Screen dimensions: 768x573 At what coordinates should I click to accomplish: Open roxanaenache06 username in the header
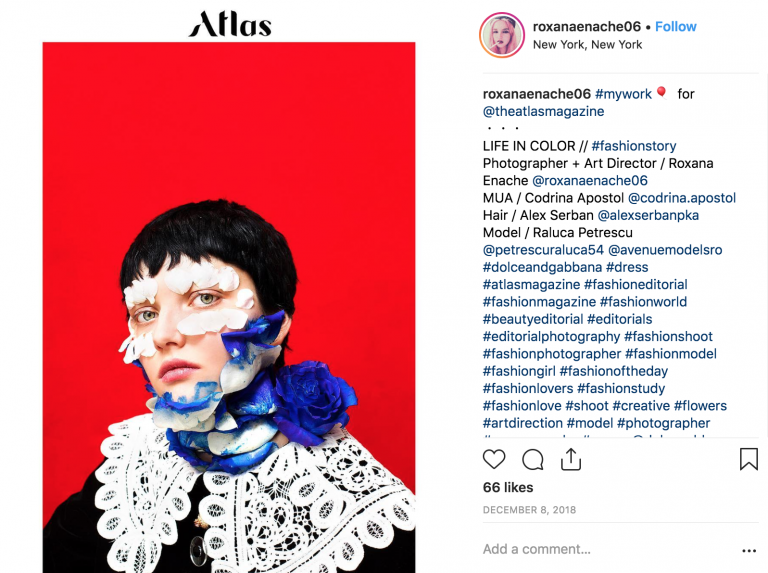tap(587, 26)
